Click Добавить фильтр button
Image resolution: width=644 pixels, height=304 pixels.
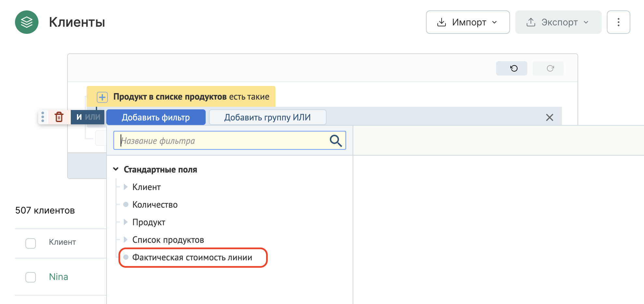tap(156, 117)
